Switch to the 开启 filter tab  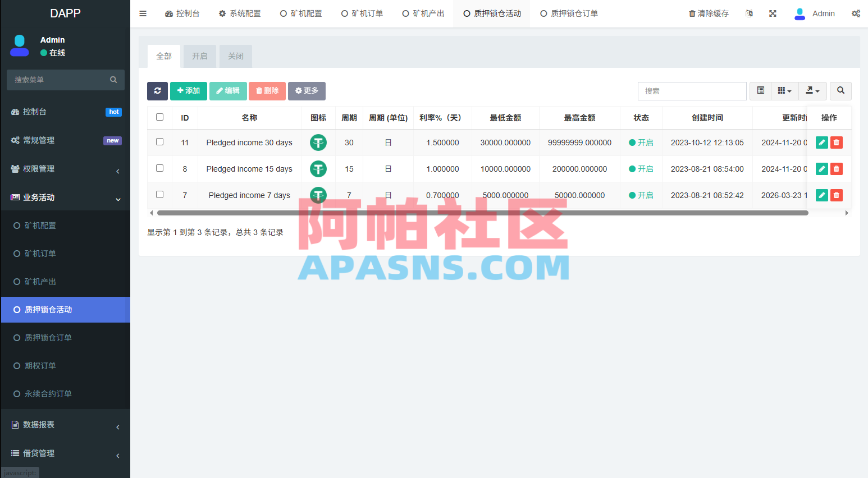(x=200, y=56)
